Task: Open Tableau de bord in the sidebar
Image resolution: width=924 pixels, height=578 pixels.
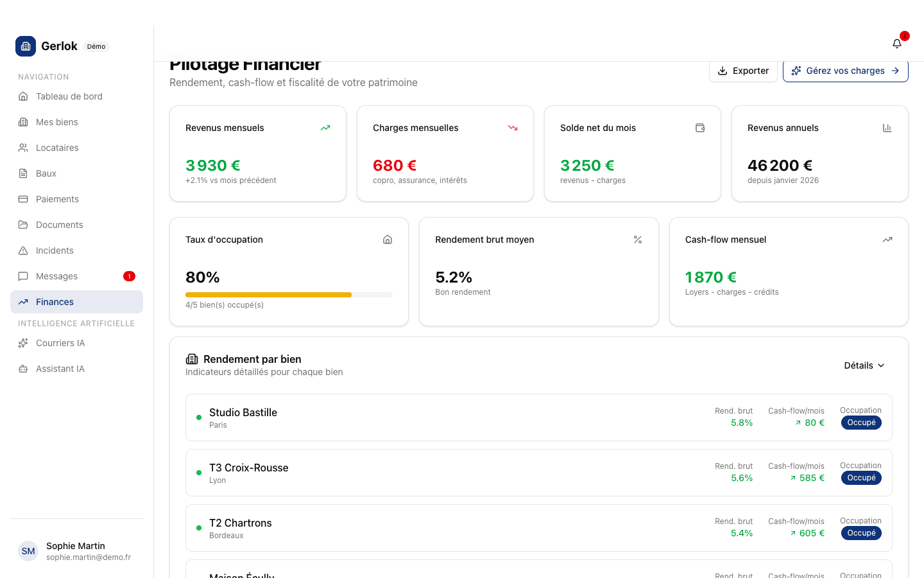Action: (x=69, y=96)
